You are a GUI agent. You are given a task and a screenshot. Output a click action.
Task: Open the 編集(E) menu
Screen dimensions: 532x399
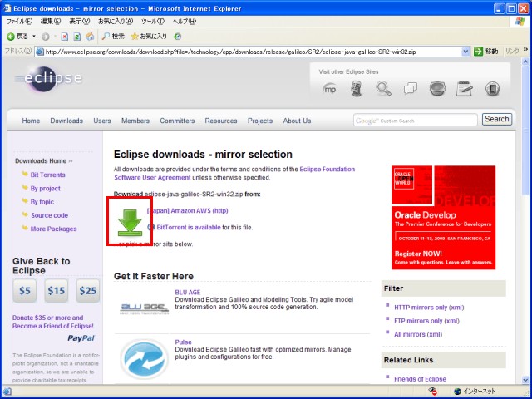coord(51,22)
